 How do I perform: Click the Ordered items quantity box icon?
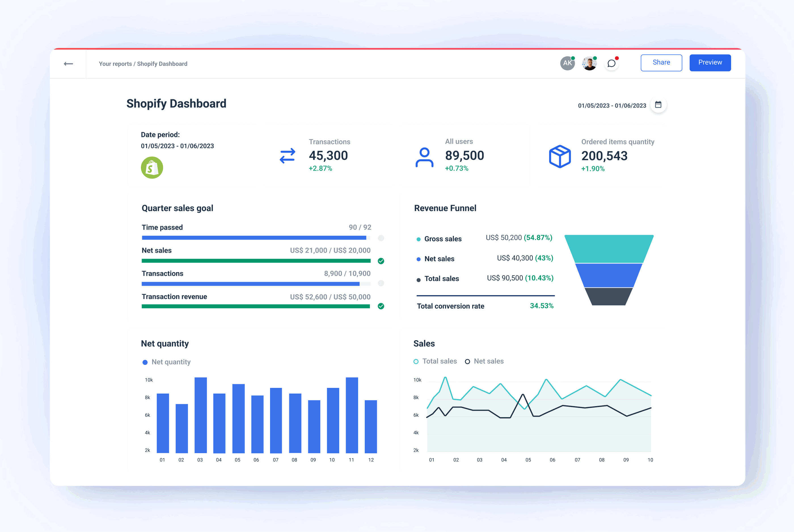(560, 156)
